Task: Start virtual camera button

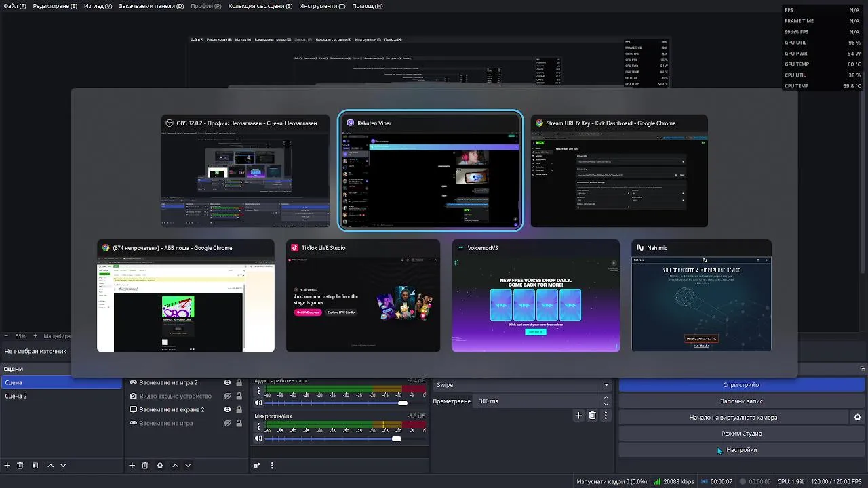Action: pos(734,418)
